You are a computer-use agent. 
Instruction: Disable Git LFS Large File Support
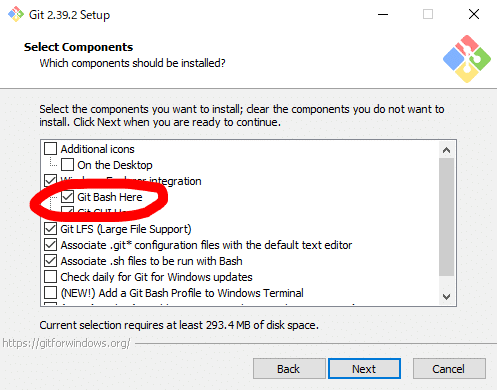(x=50, y=229)
